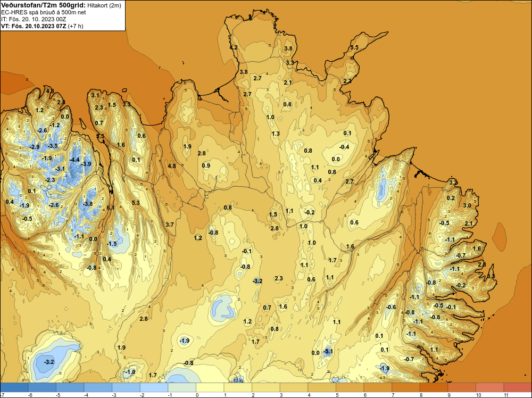
Task: Click the '-3.1' temperature value
Action: (60, 169)
